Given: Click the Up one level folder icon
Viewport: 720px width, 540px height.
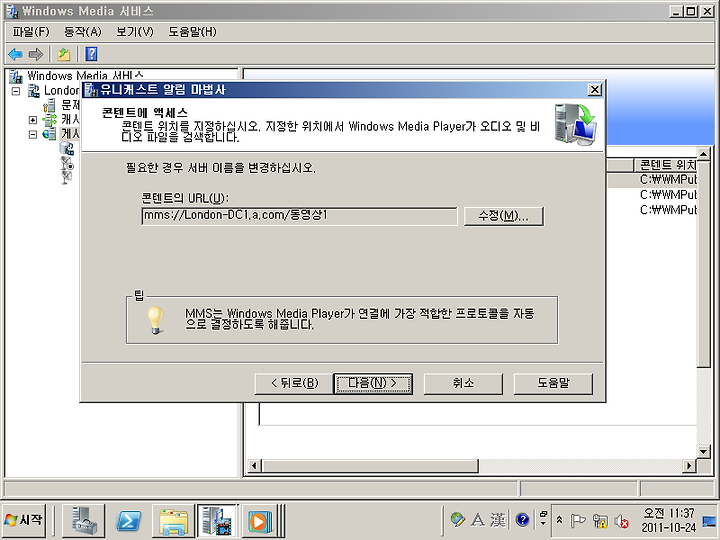Looking at the screenshot, I should click(64, 54).
